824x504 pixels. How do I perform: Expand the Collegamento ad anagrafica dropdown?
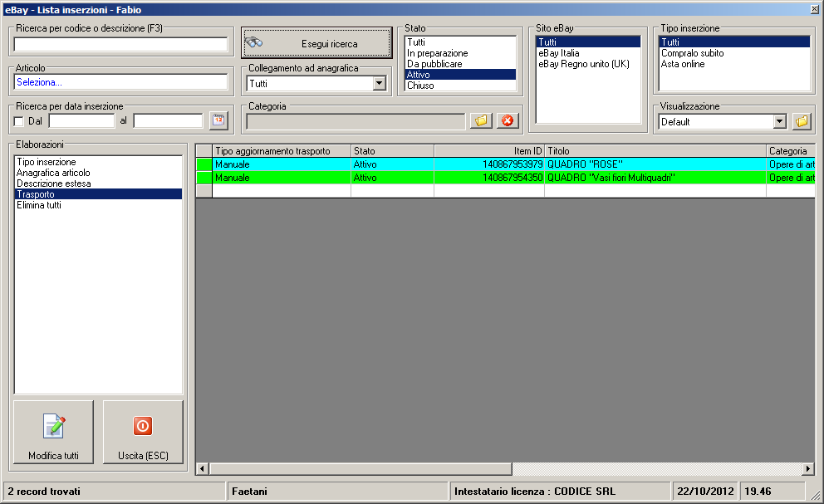click(x=380, y=83)
